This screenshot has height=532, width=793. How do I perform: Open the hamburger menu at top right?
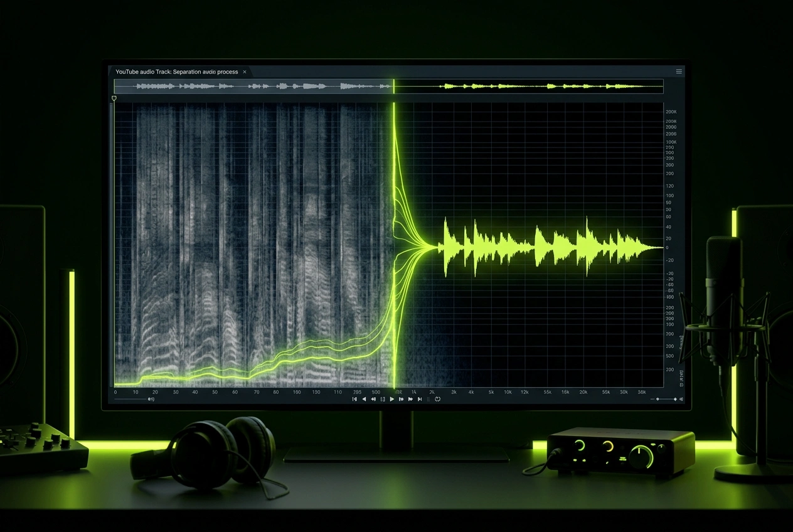click(x=679, y=72)
